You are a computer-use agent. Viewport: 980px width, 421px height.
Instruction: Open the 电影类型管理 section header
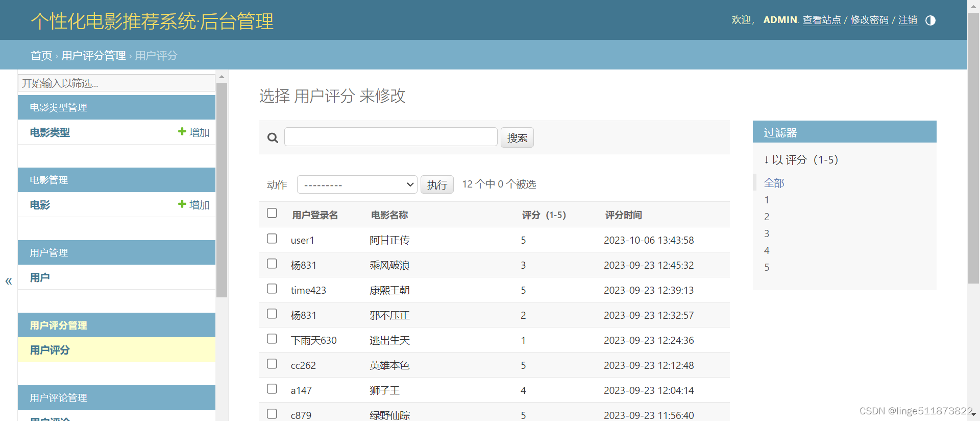click(x=58, y=107)
